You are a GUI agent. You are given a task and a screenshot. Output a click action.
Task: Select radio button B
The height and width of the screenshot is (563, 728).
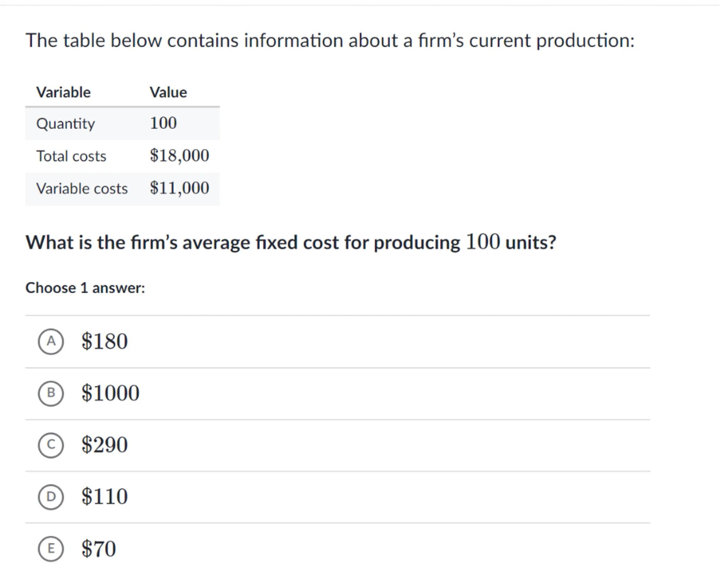[51, 393]
